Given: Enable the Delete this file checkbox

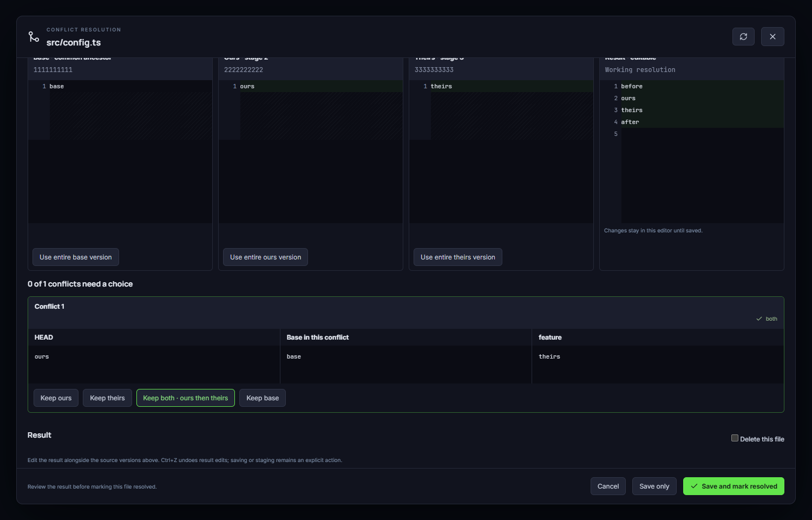Looking at the screenshot, I should coord(735,438).
